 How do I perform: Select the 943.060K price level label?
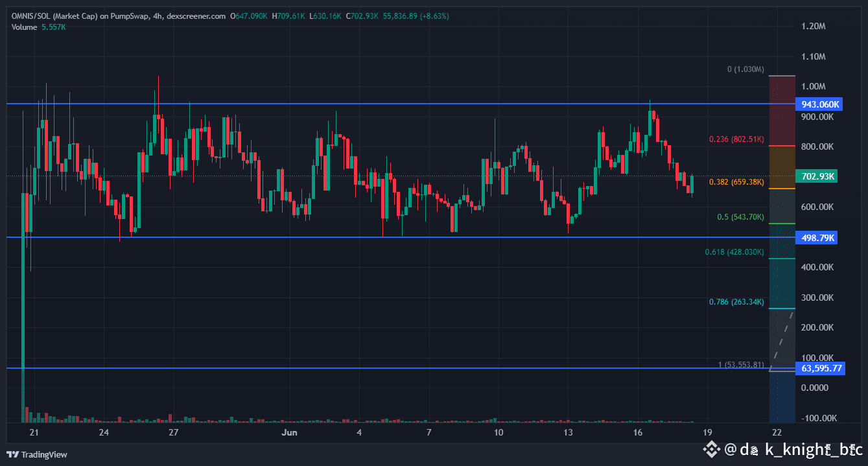821,104
